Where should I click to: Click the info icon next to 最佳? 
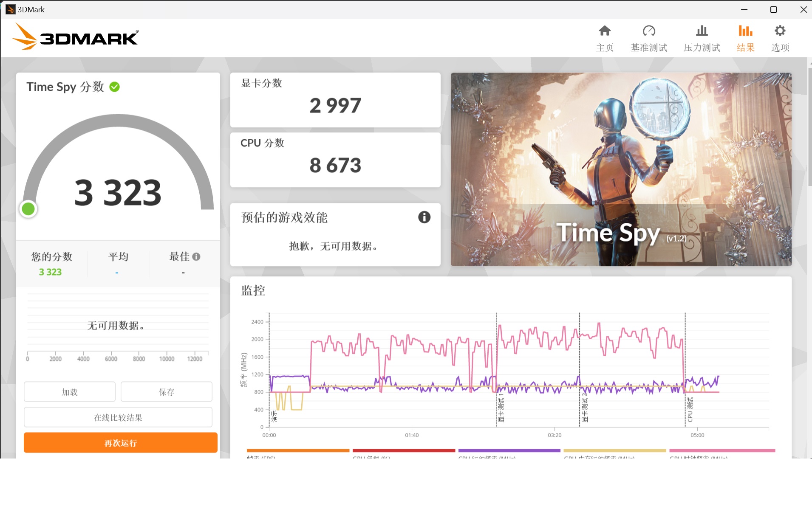196,256
